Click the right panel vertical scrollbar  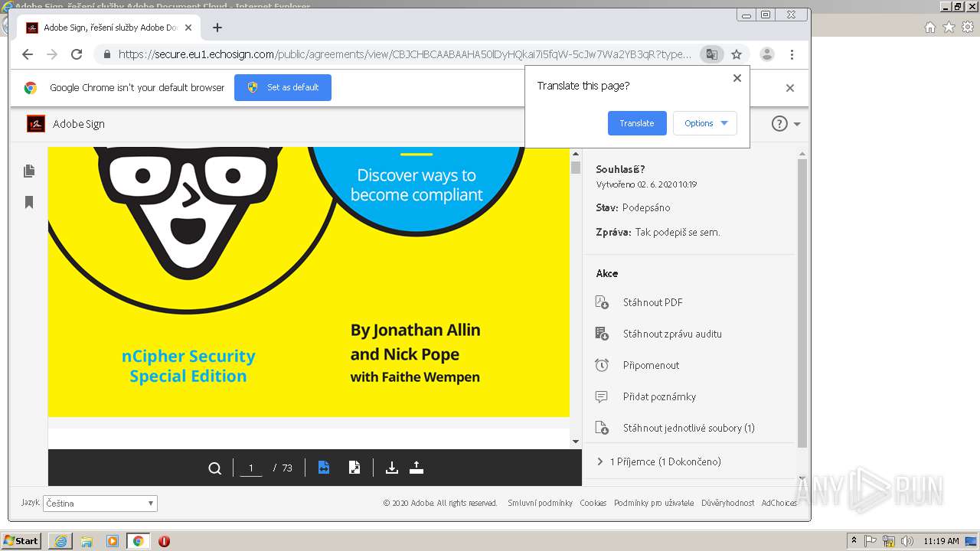coord(802,303)
